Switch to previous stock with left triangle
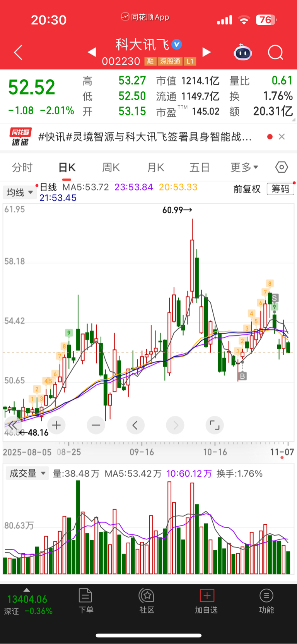The height and width of the screenshot is (644, 297). (x=92, y=52)
